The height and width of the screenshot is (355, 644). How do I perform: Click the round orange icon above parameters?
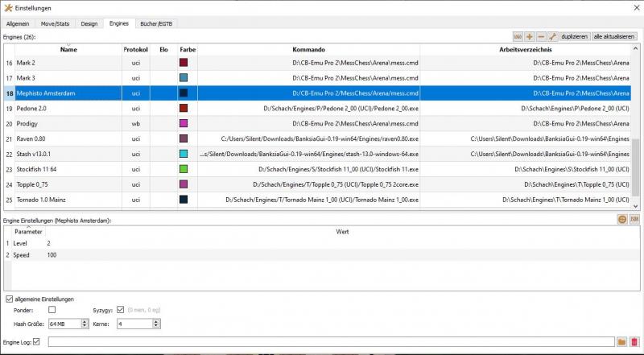coord(622,219)
